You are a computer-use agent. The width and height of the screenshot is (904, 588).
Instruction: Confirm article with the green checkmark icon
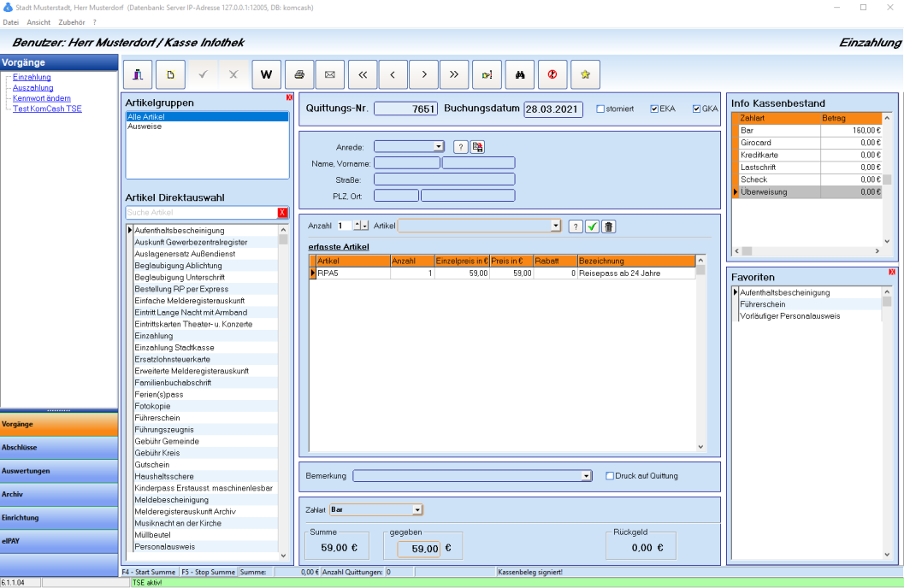click(592, 226)
